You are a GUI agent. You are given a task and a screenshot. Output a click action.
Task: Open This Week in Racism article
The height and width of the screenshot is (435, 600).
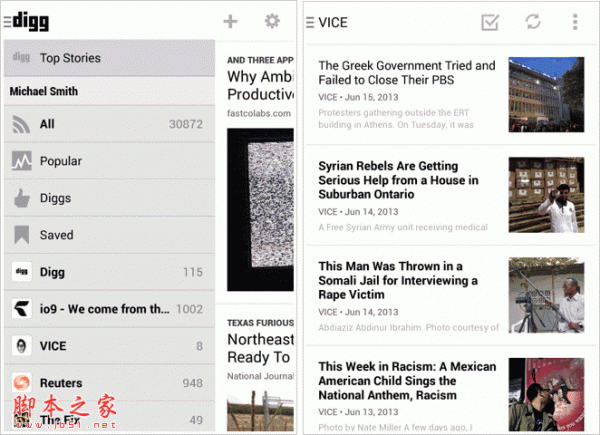coord(407,381)
